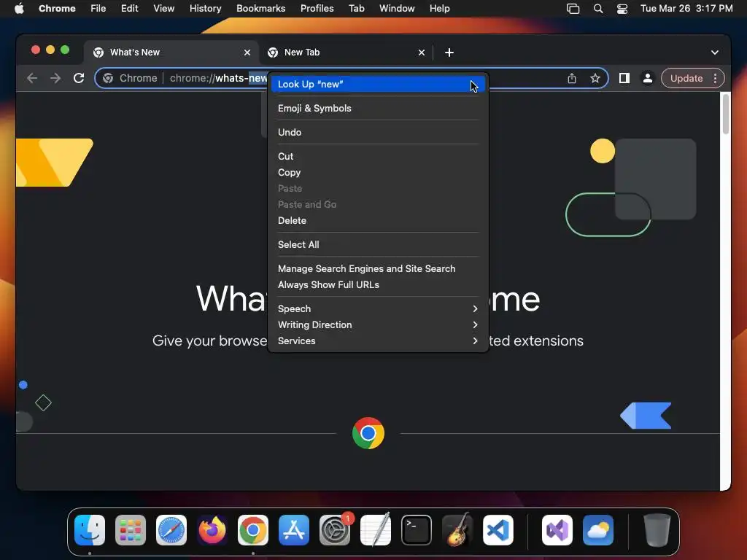Close the What's New tab

[x=247, y=52]
